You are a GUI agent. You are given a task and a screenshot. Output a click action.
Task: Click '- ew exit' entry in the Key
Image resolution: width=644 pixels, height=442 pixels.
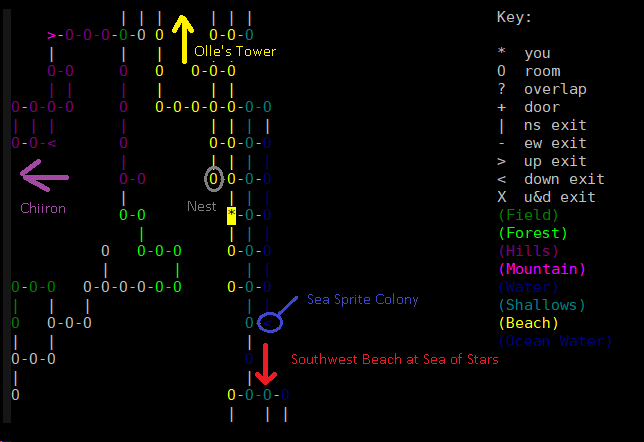coord(542,143)
